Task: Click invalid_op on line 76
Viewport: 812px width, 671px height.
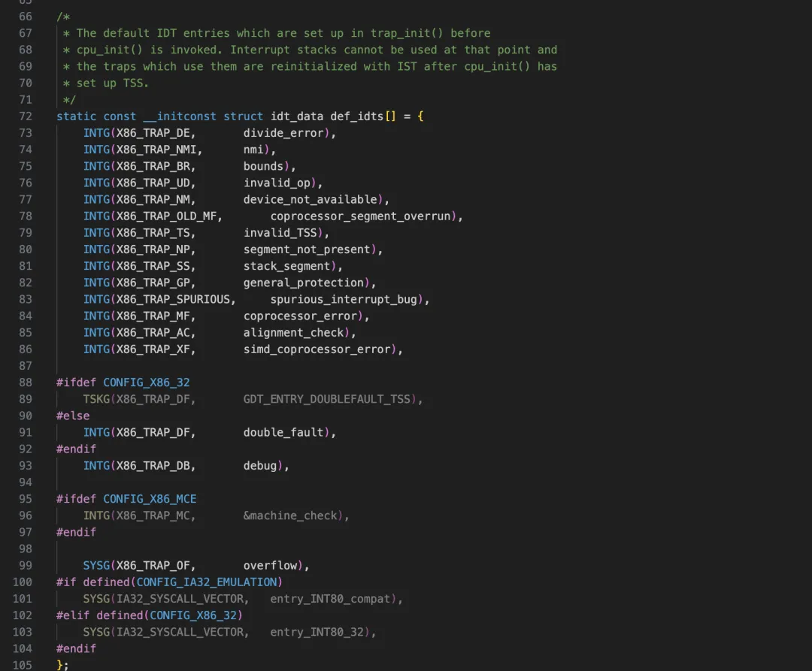Action: pos(277,183)
